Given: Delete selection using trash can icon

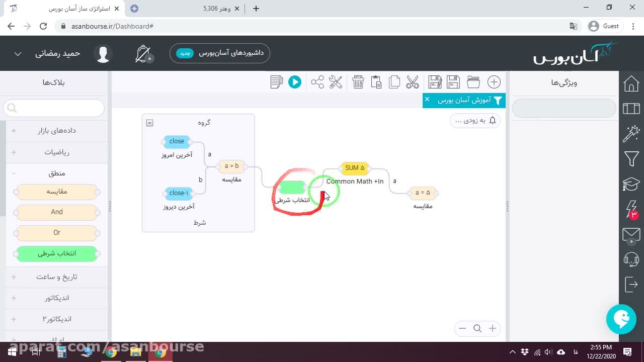Looking at the screenshot, I should (x=358, y=82).
